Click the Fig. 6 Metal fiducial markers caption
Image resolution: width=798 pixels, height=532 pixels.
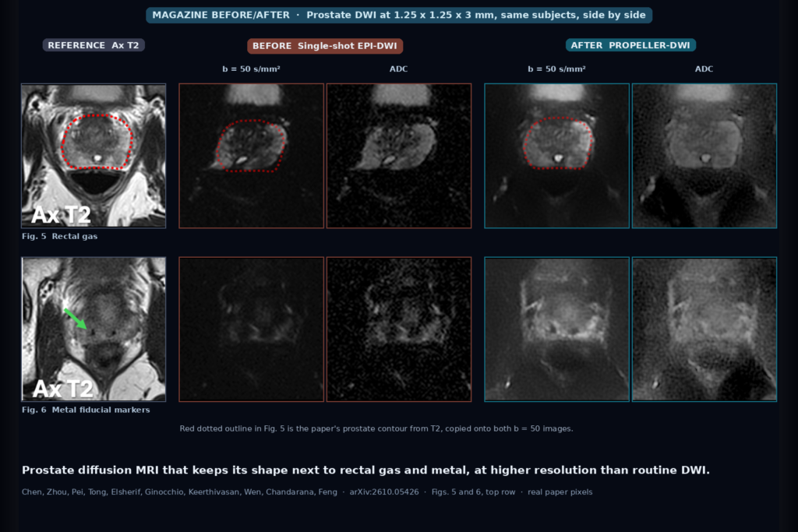click(86, 410)
